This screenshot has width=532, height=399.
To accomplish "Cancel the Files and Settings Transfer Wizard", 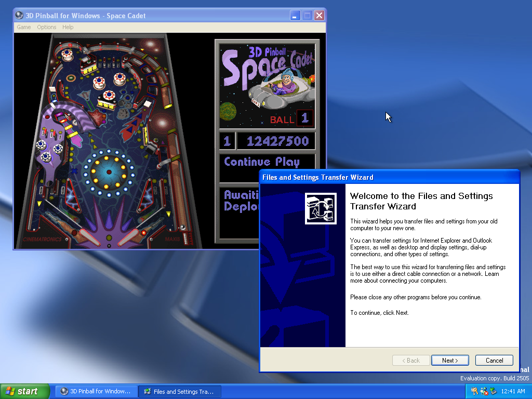I will (494, 361).
